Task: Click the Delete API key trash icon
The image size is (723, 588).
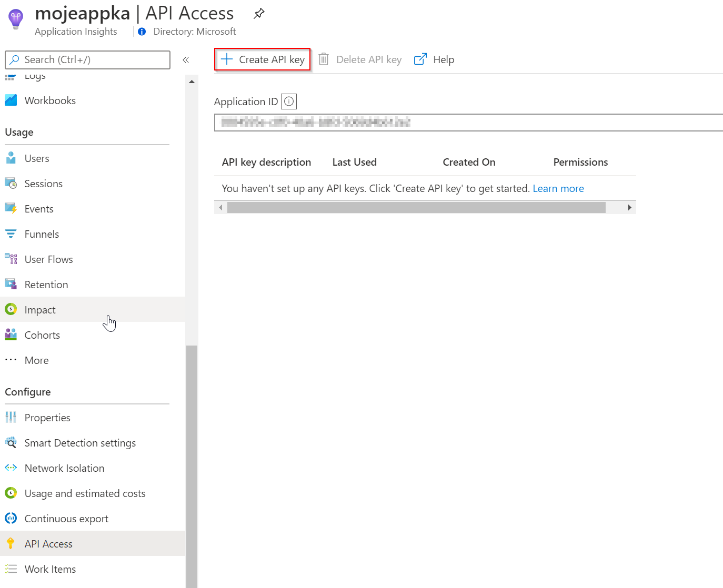Action: pos(324,59)
